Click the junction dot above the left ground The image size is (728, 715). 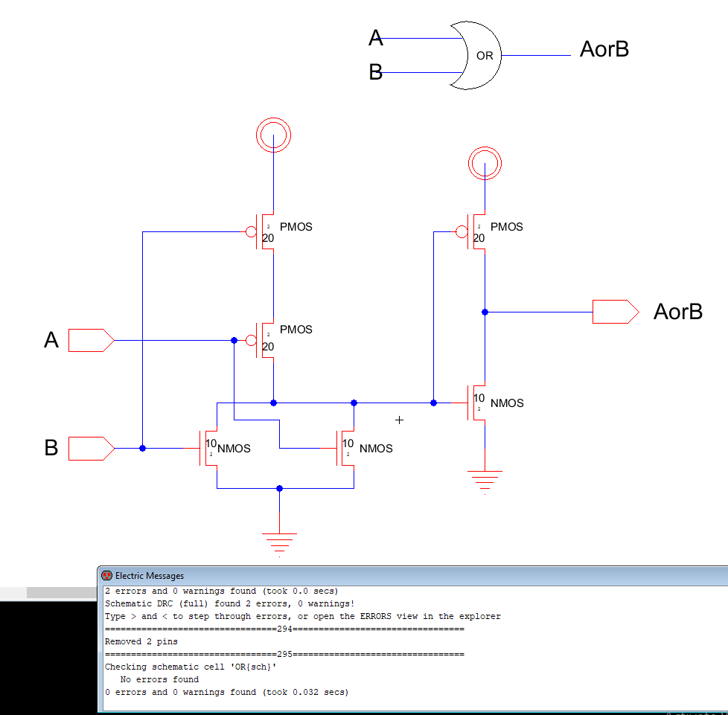279,488
